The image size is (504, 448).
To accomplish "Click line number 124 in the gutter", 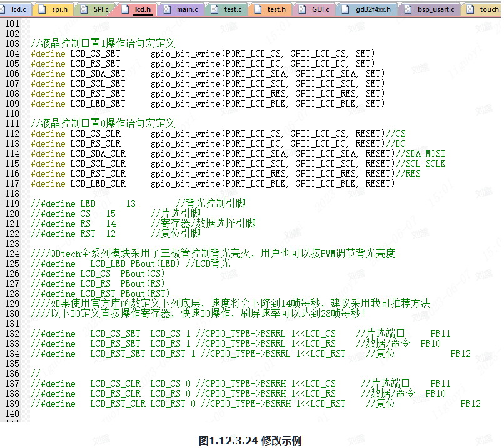I will point(13,254).
